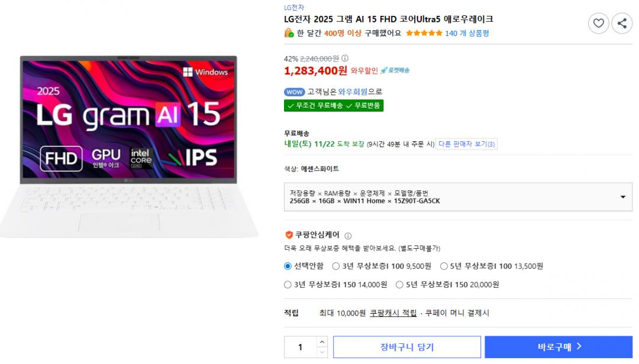Click the share icon

(622, 24)
